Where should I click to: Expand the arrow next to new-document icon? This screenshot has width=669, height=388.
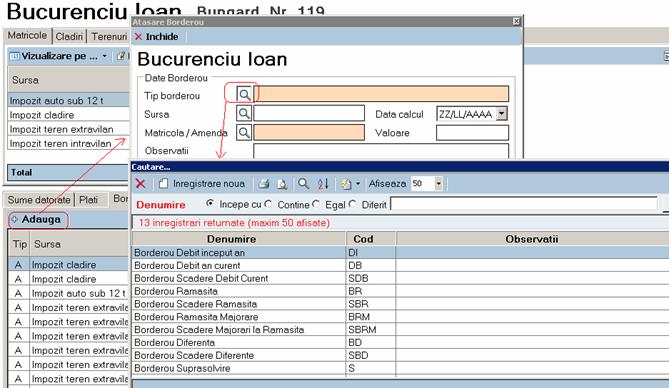[358, 184]
